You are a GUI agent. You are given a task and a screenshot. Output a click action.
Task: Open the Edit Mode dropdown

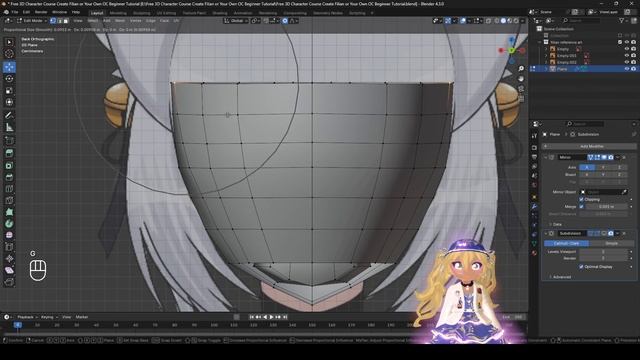[32, 20]
